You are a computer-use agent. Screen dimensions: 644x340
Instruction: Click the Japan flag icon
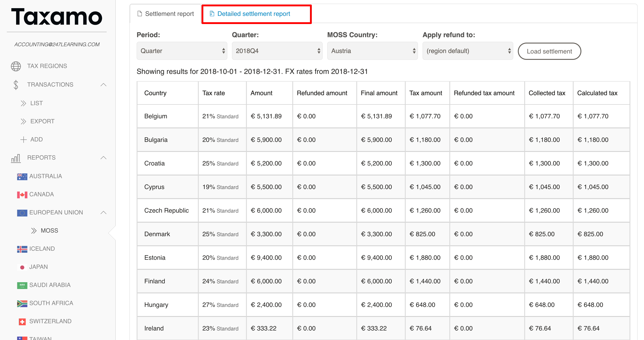(22, 267)
